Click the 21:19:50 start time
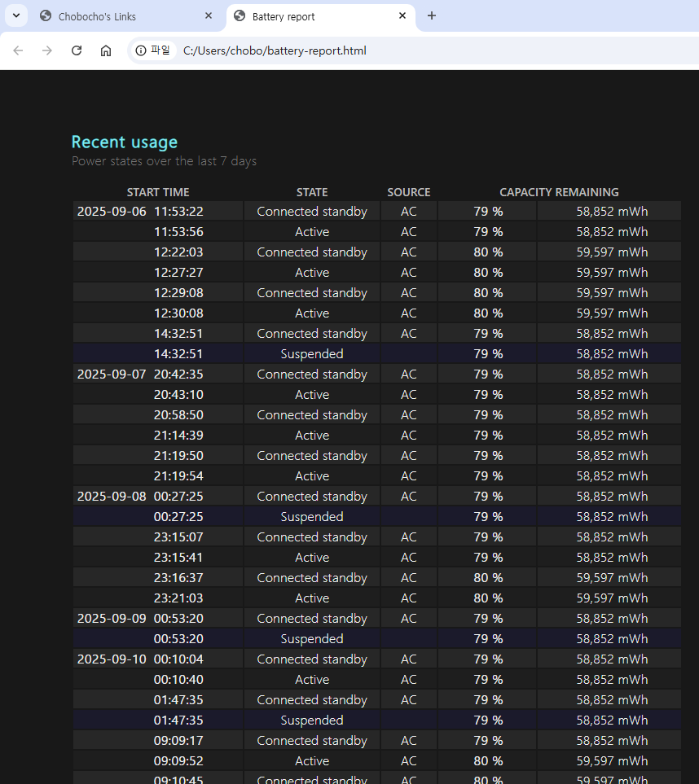 178,456
